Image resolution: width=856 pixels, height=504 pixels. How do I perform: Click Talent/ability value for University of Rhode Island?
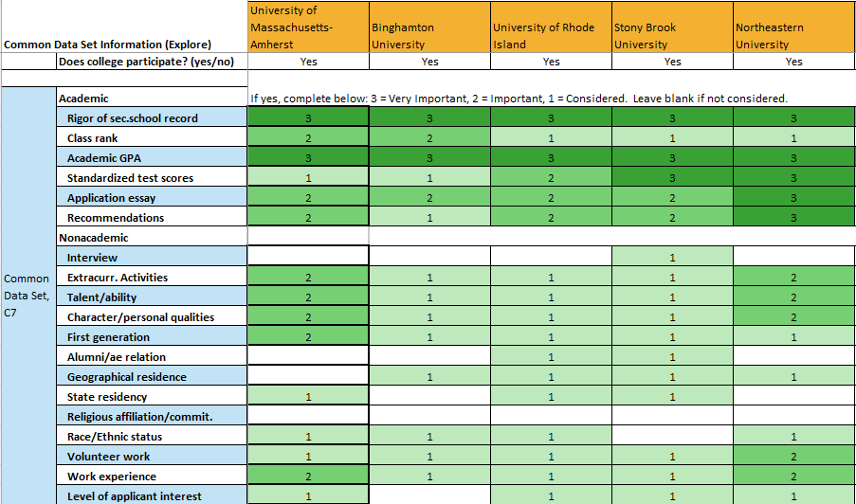coord(551,297)
